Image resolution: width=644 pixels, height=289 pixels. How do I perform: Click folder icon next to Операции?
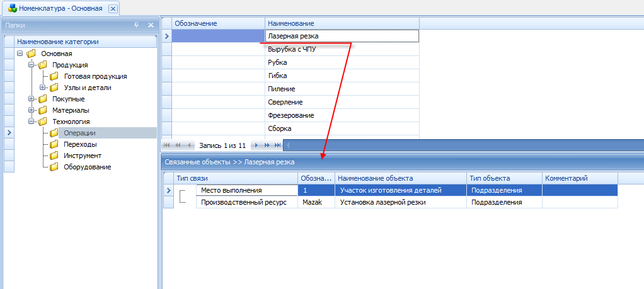coord(54,133)
